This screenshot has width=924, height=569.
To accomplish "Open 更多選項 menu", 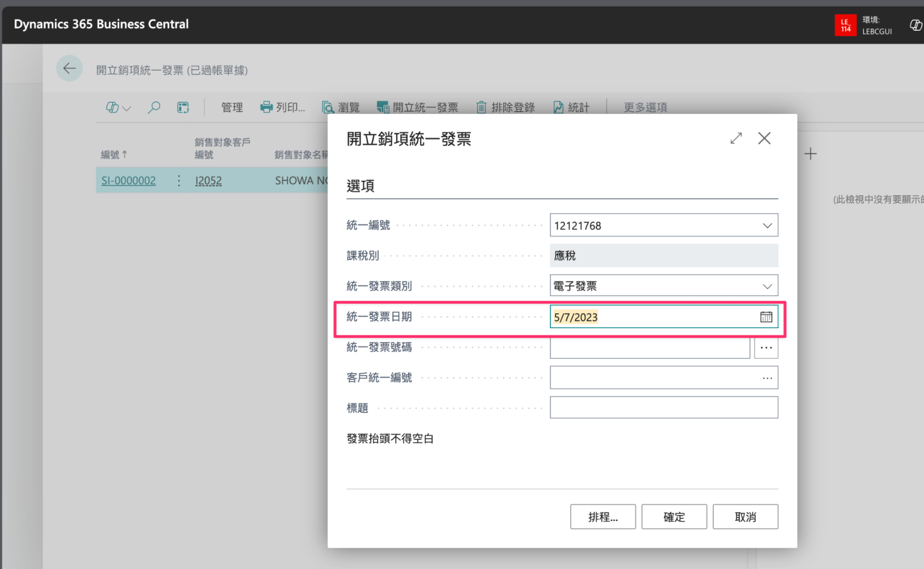I will 646,107.
